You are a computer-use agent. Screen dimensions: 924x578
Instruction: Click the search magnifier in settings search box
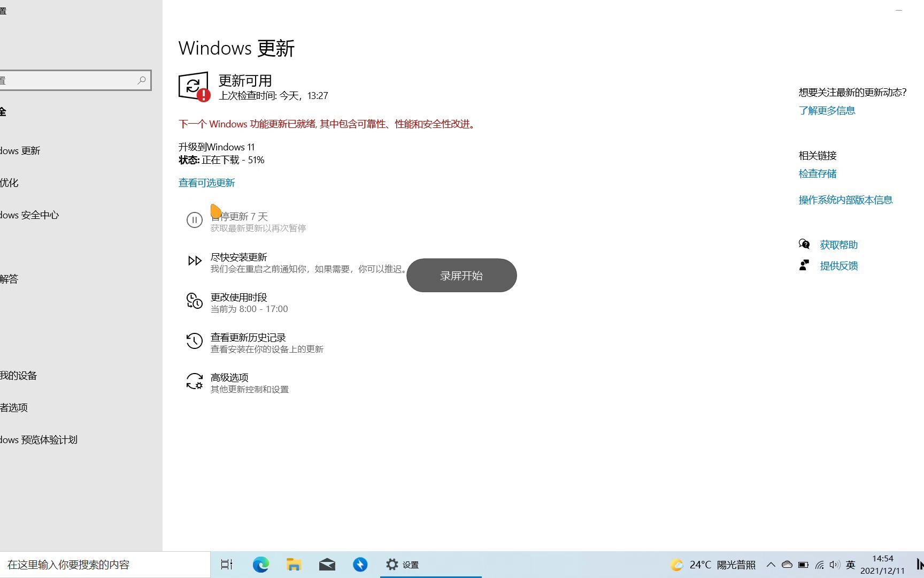142,80
